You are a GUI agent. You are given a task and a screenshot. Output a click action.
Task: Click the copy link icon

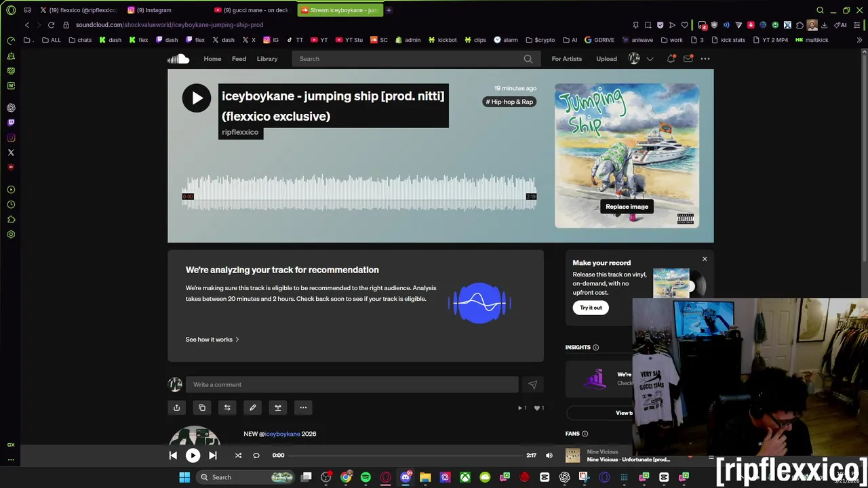(202, 408)
